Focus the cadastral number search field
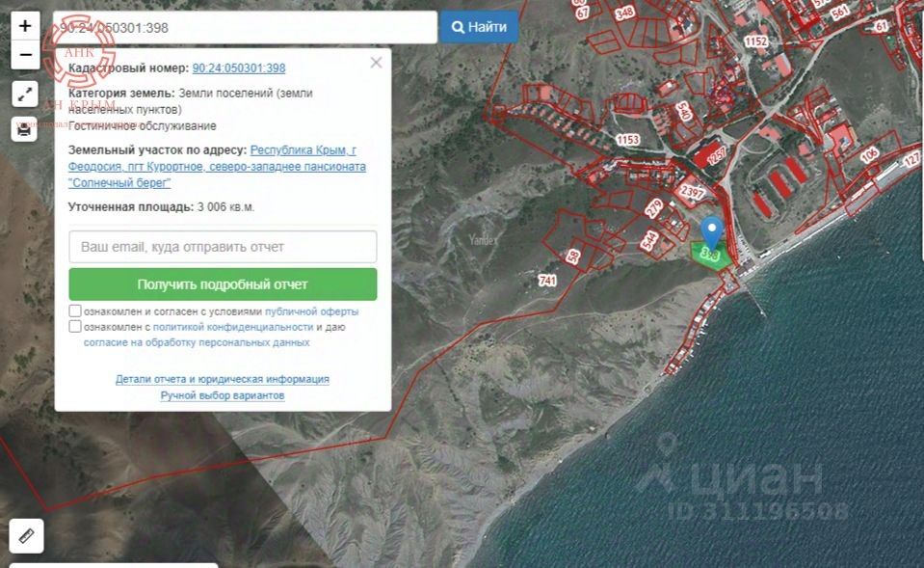The height and width of the screenshot is (568, 924). 245,27
